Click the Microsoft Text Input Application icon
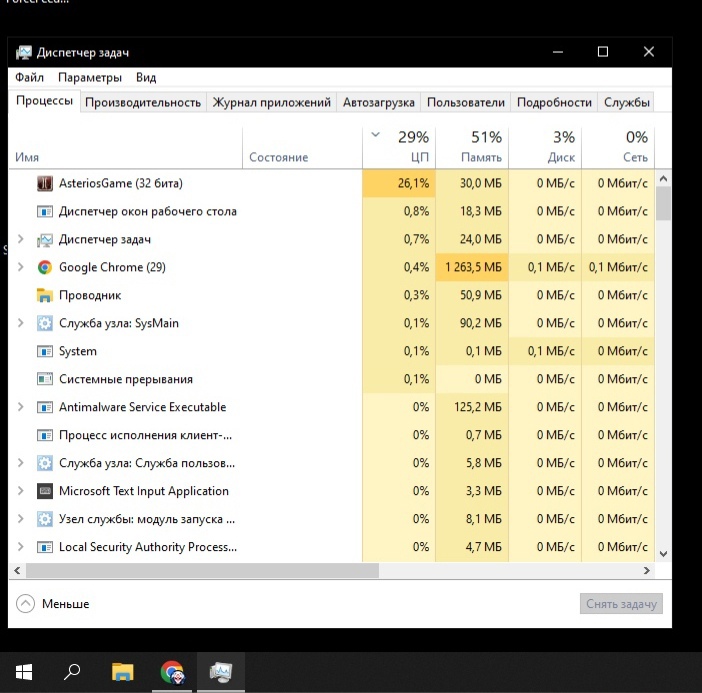Screen dimensions: 702x693 (45, 491)
